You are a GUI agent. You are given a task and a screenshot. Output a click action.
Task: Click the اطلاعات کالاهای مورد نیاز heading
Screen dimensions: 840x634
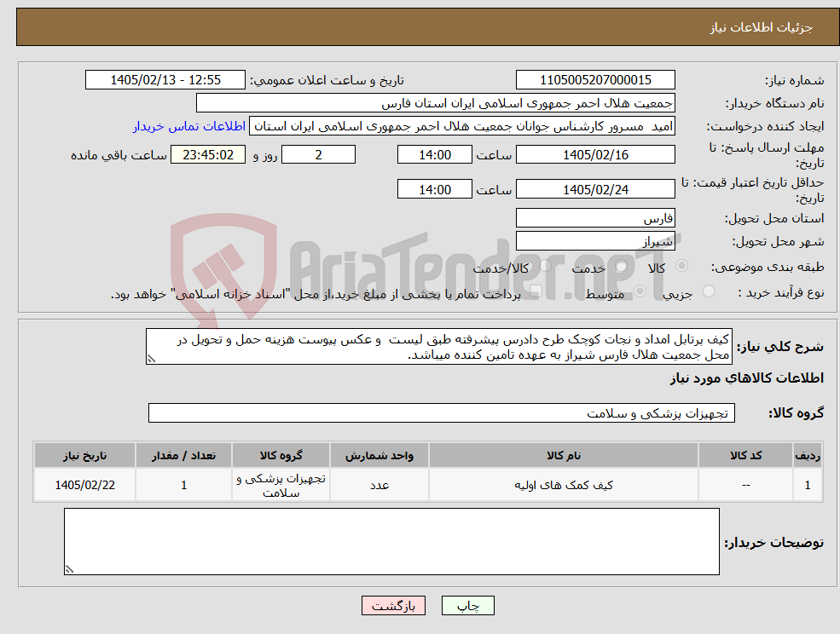pyautogui.click(x=747, y=378)
